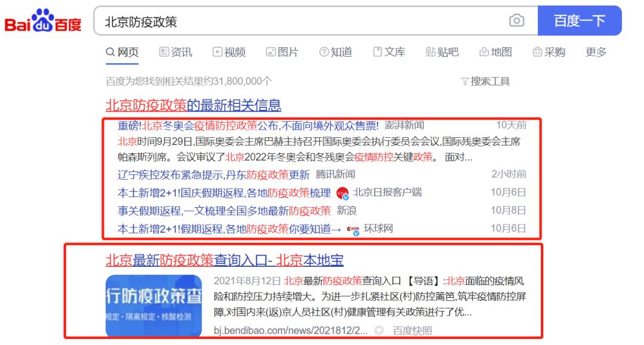This screenshot has width=644, height=345.
Task: Click 腾讯新闻 source text
Action: coord(335,174)
